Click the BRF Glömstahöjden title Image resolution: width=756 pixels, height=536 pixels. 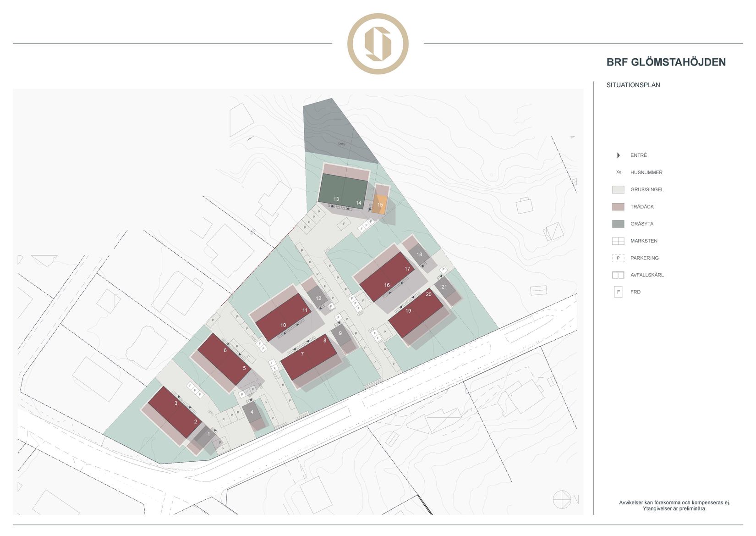pyautogui.click(x=666, y=62)
